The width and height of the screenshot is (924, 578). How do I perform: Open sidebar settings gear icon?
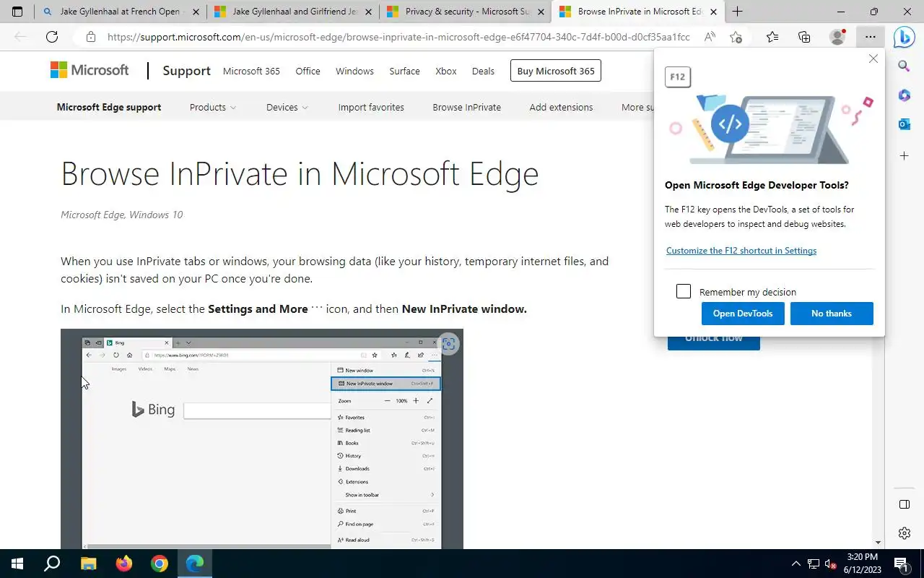(x=904, y=533)
